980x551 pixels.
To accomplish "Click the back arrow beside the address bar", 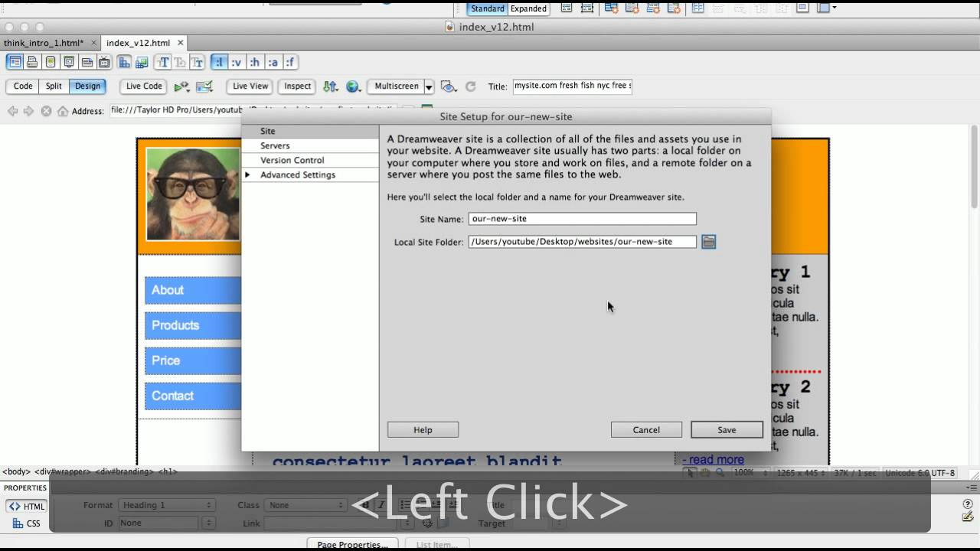I will click(x=12, y=111).
